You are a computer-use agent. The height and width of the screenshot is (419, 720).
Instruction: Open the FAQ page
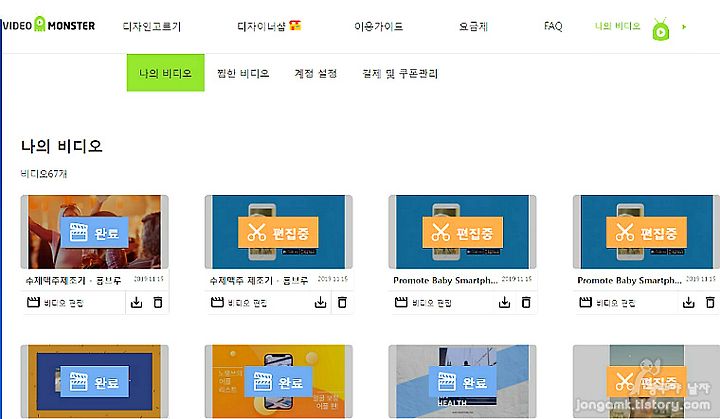tap(553, 26)
